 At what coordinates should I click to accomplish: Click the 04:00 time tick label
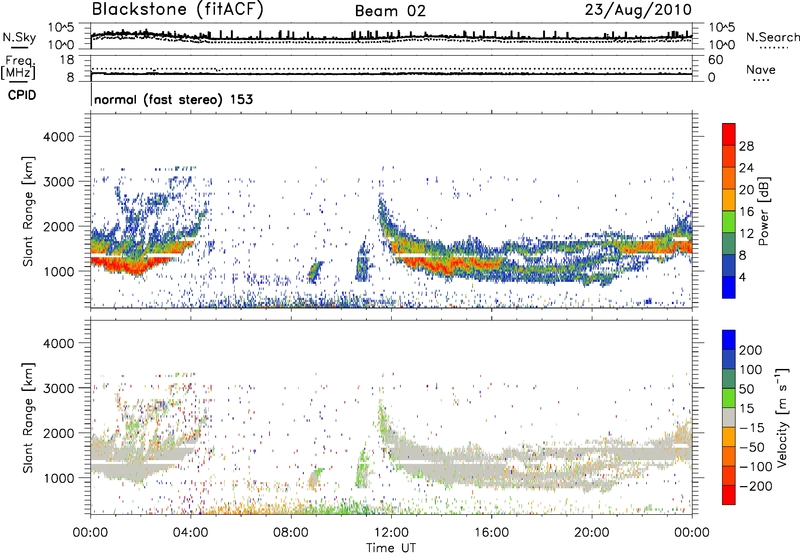pyautogui.click(x=190, y=533)
